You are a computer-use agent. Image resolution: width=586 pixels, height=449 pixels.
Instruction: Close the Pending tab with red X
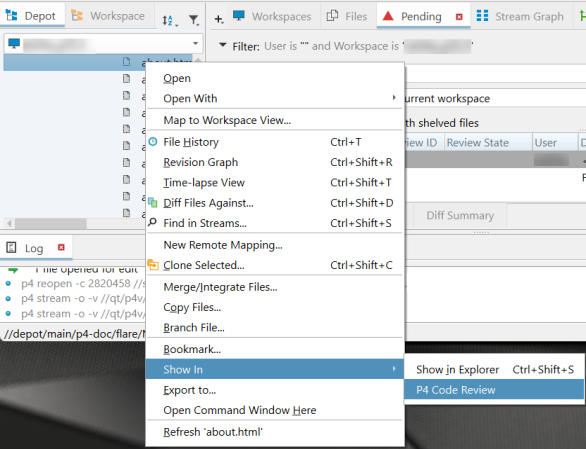[459, 17]
